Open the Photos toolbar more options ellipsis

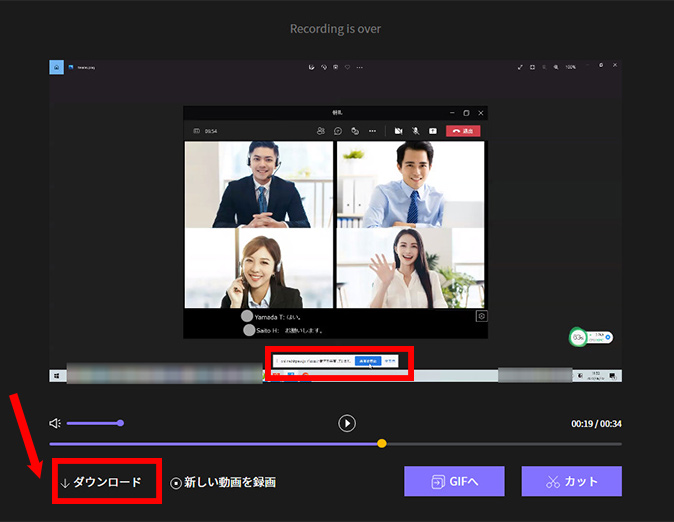[359, 68]
